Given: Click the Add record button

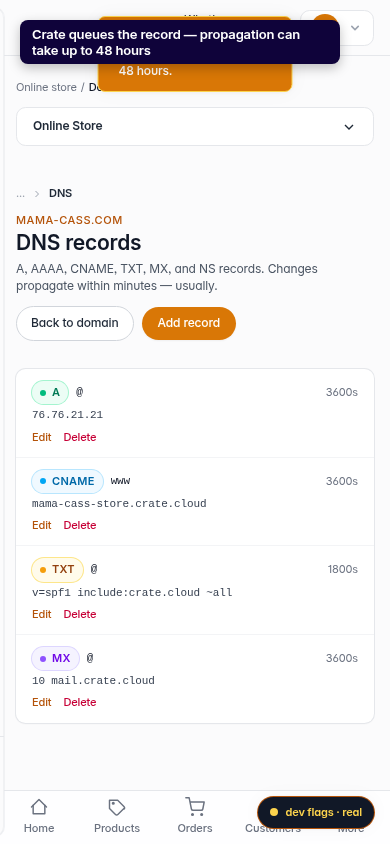Looking at the screenshot, I should (189, 323).
